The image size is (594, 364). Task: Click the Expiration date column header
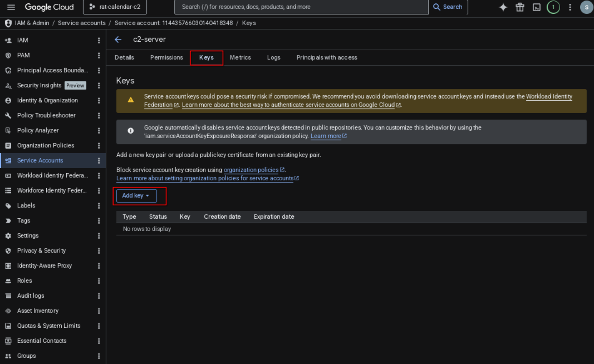coord(274,217)
